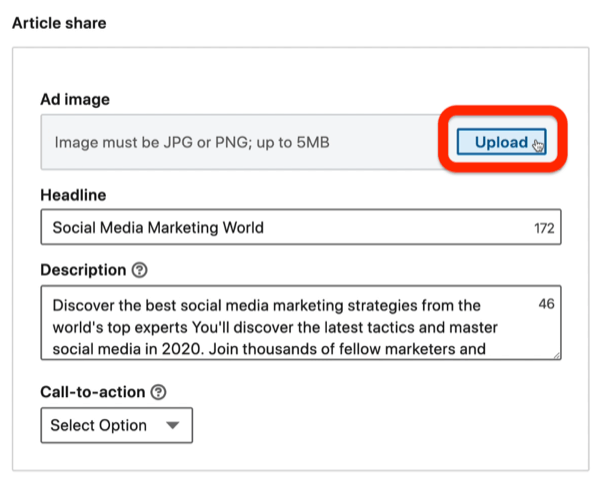Click the Description character counter 46
This screenshot has width=600, height=486.
(x=546, y=304)
